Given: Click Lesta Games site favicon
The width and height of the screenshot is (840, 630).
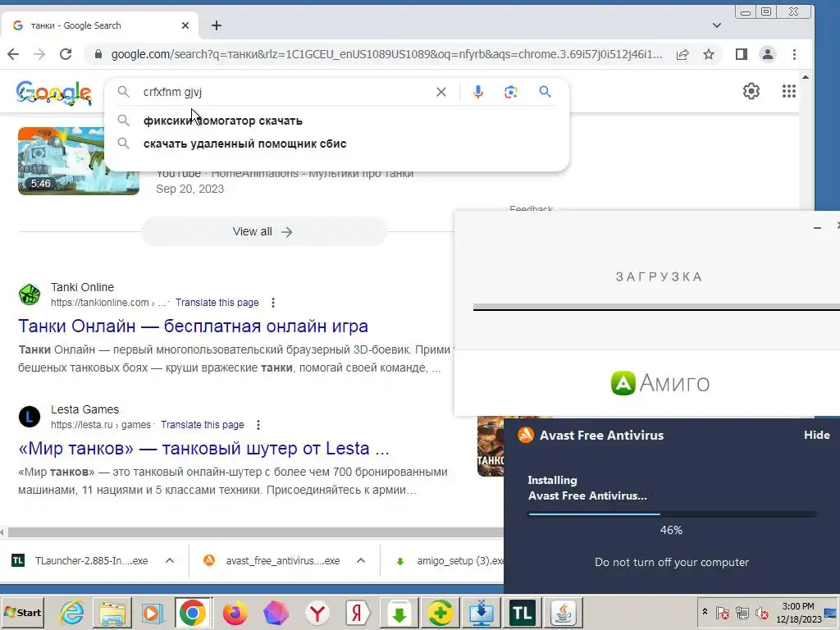Looking at the screenshot, I should point(30,417).
